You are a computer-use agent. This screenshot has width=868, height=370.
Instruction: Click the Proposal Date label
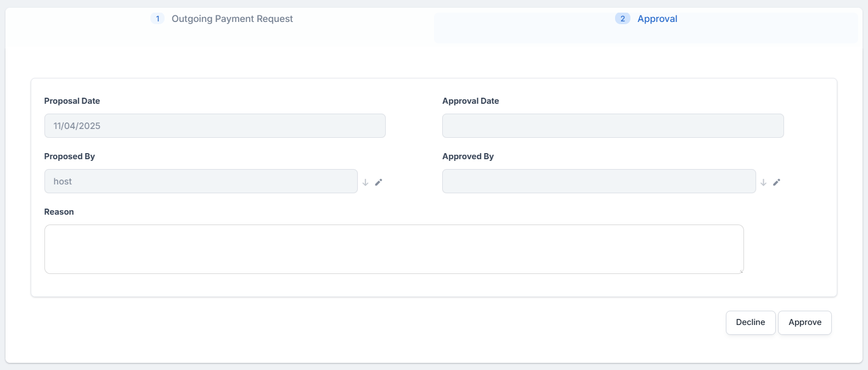point(72,101)
